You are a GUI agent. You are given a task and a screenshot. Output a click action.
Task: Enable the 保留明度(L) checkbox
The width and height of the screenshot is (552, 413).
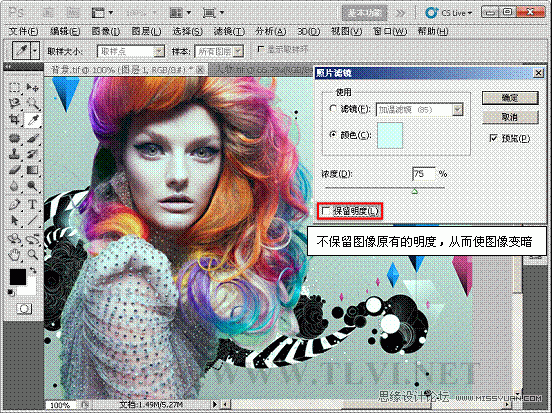(x=326, y=211)
